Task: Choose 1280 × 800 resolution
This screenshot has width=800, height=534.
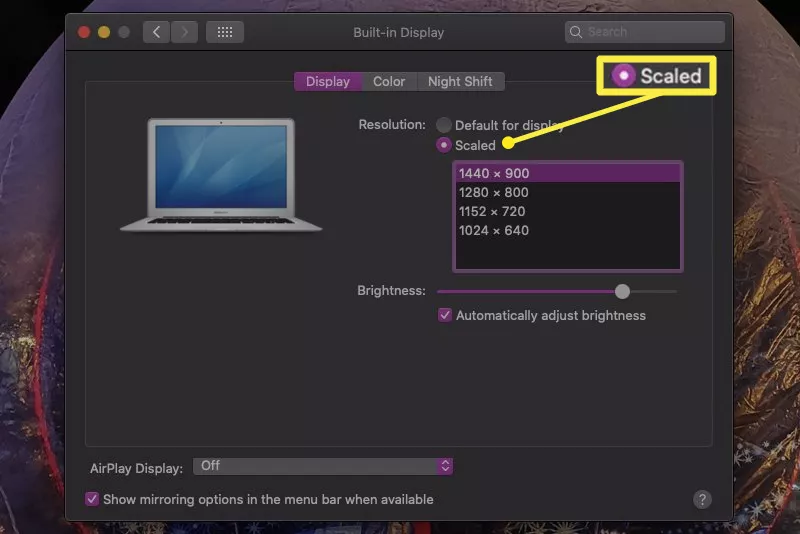Action: (x=567, y=193)
